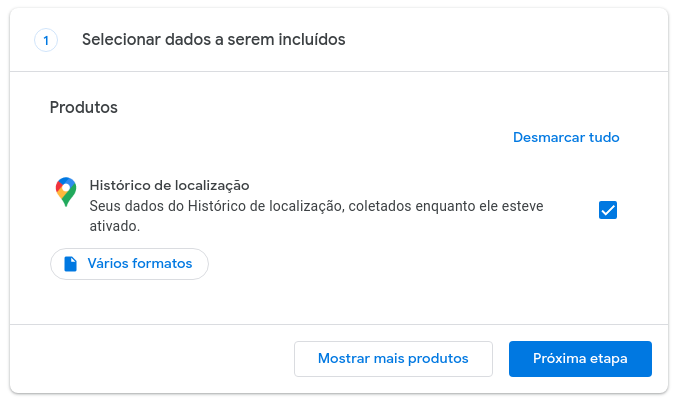Click the Produtos section heading
The width and height of the screenshot is (678, 400).
(x=84, y=107)
